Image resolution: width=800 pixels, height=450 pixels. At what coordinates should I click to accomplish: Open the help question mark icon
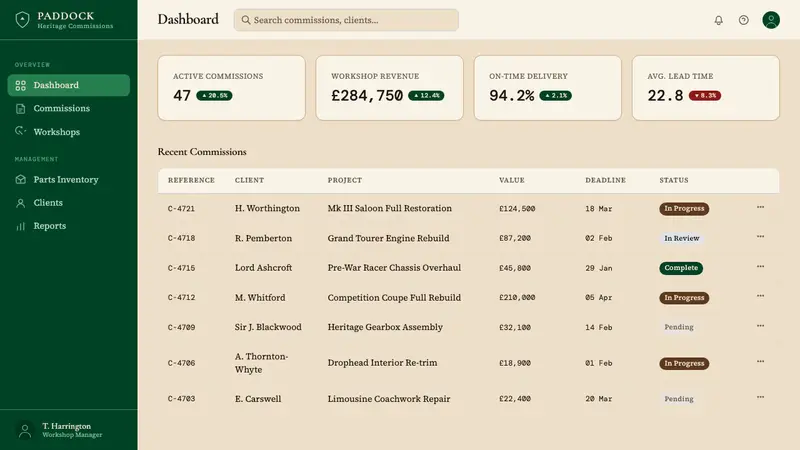[744, 20]
